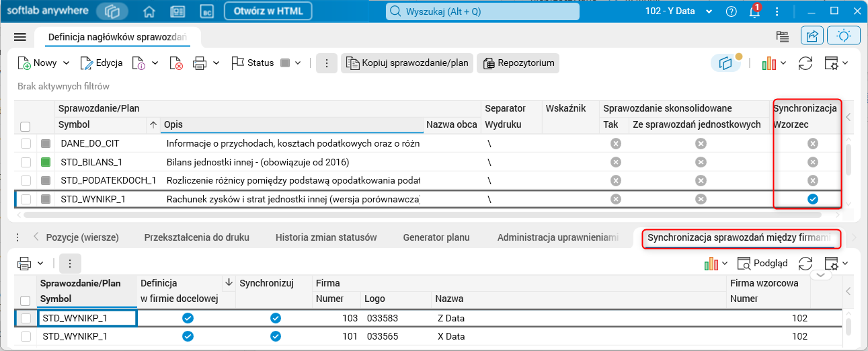
Task: Switch to Pozycje (wiersze) tab
Action: (x=83, y=237)
